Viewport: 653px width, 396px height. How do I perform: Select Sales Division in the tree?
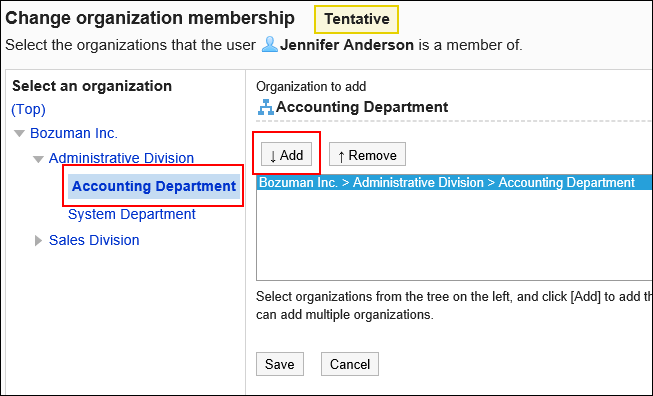coord(94,240)
